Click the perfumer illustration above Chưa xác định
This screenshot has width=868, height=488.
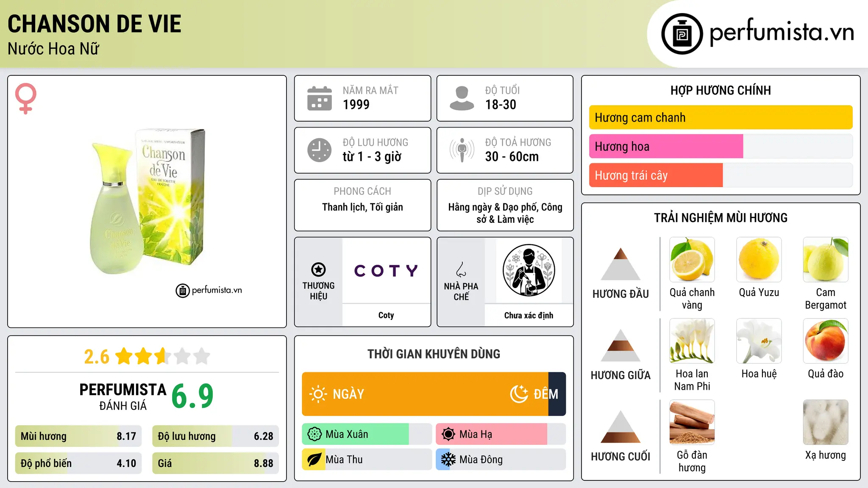[x=529, y=270]
